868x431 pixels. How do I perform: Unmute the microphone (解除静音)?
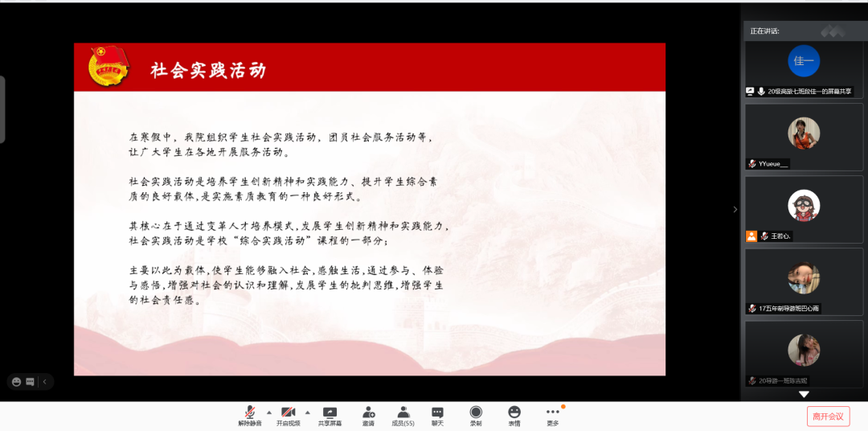pyautogui.click(x=250, y=415)
